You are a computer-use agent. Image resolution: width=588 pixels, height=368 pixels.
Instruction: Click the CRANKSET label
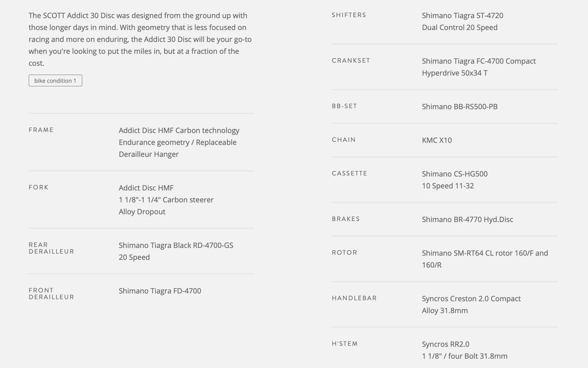351,60
